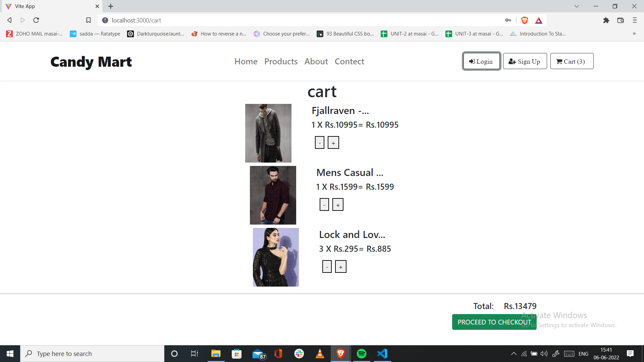This screenshot has width=644, height=362.
Task: Increase Fjallraven item quantity with plus button
Action: 333,142
